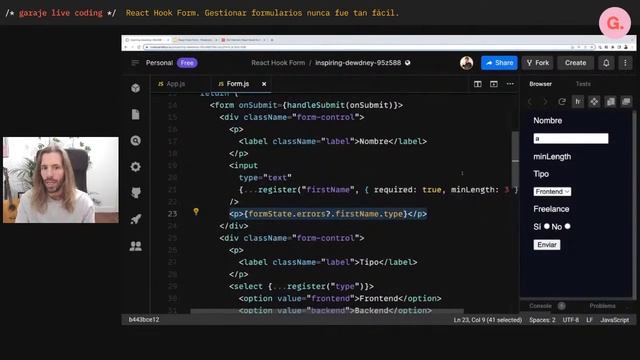Image resolution: width=640 pixels, height=360 pixels.
Task: Click the Personal workspace label
Action: pyautogui.click(x=159, y=63)
